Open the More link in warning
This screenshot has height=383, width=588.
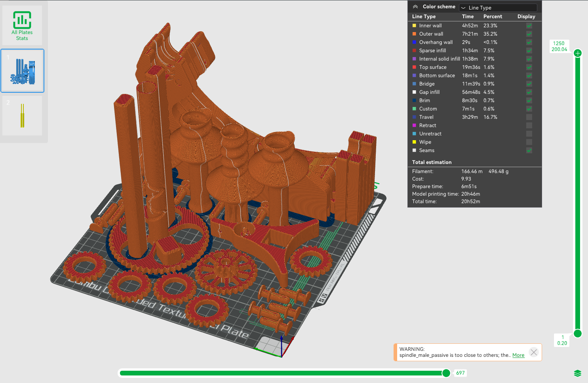click(x=518, y=355)
